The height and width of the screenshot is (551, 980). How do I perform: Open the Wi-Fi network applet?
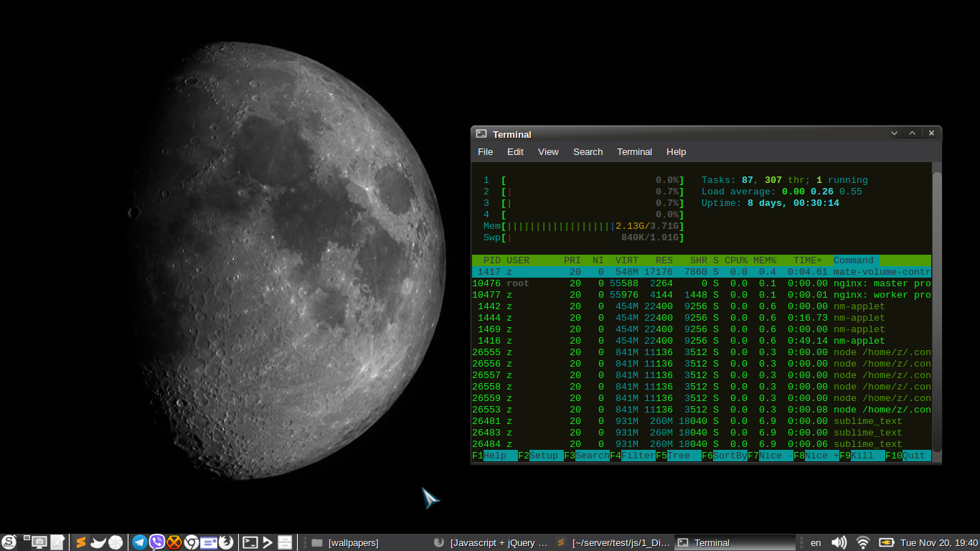coord(863,542)
